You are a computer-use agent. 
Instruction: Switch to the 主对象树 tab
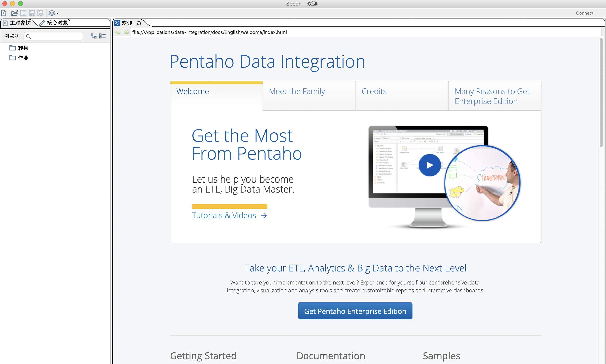17,23
